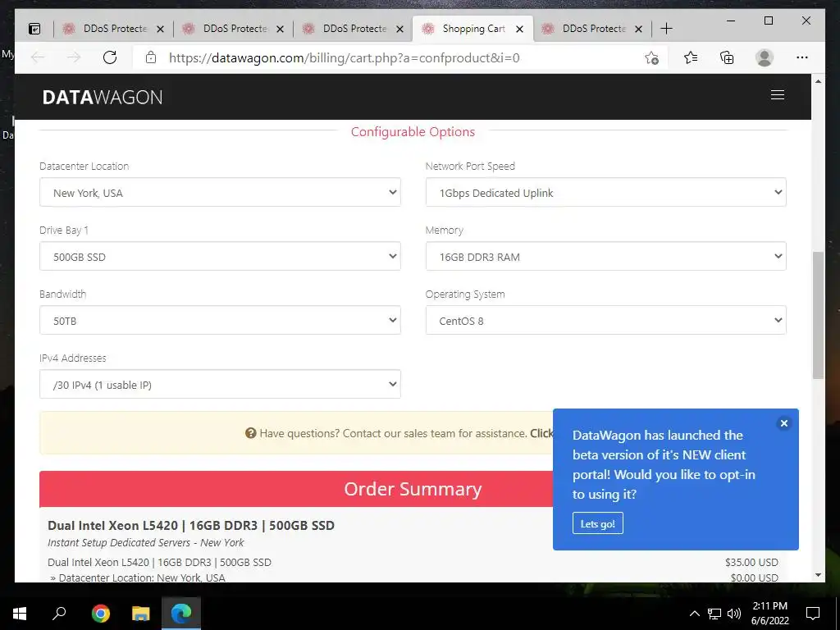The image size is (840, 630).
Task: Open the Datacenter Location dropdown
Action: tap(220, 192)
